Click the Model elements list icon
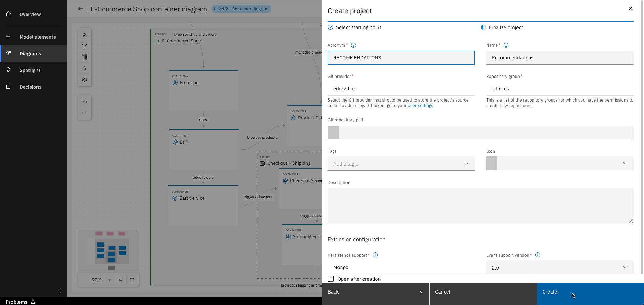 [x=8, y=37]
